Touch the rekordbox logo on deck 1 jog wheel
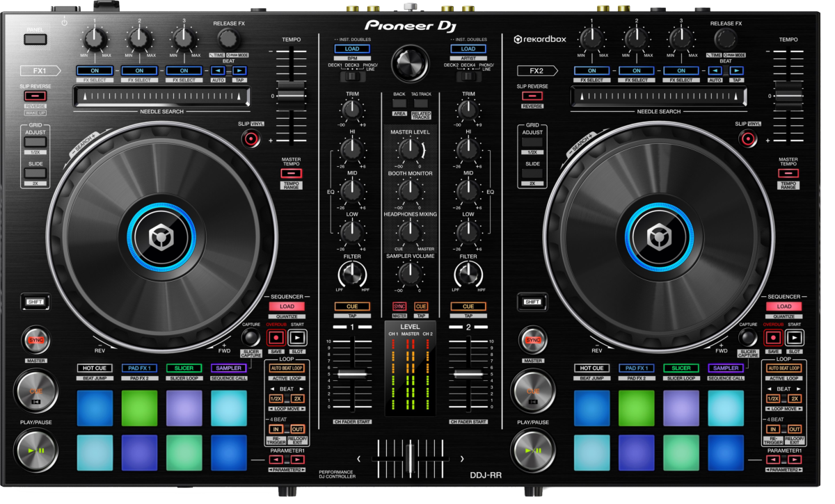This screenshot has width=835, height=504. [161, 238]
